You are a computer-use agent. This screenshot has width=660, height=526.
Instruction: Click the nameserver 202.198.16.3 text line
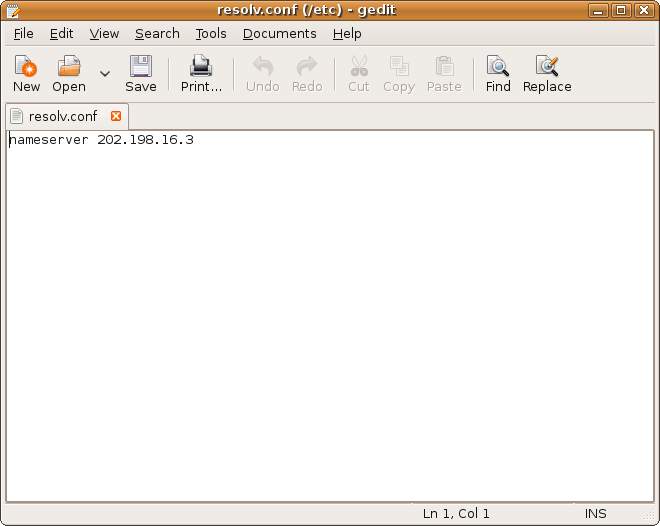(x=101, y=140)
